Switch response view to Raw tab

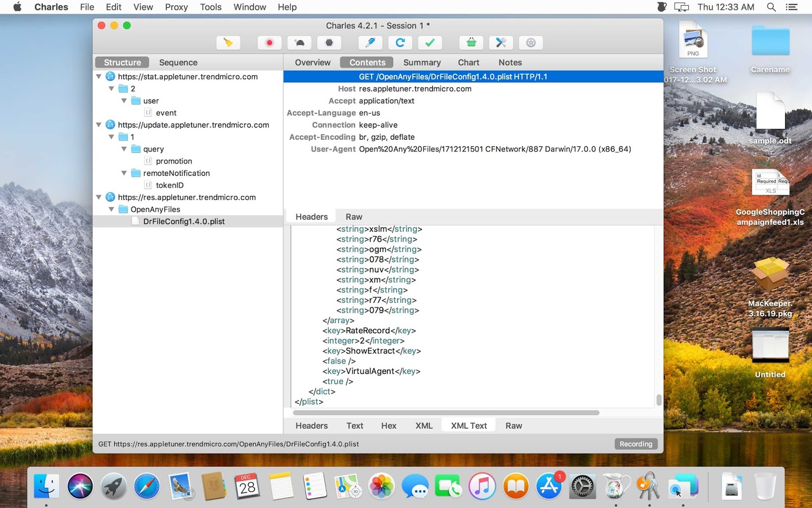click(x=514, y=426)
